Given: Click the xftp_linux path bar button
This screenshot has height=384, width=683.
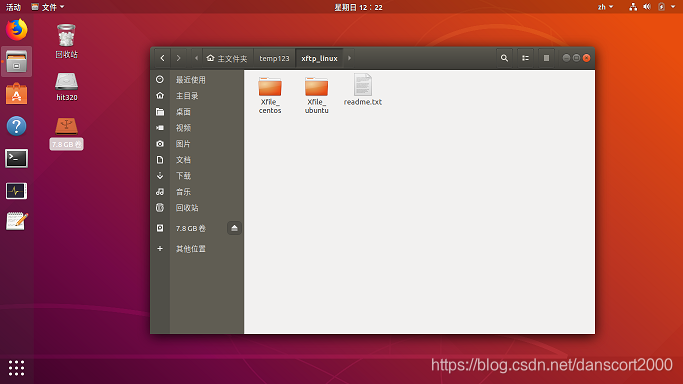Looking at the screenshot, I should [319, 58].
